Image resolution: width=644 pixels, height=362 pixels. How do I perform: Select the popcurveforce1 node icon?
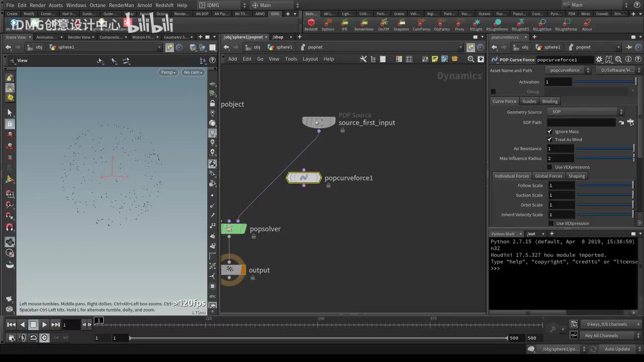click(x=304, y=177)
